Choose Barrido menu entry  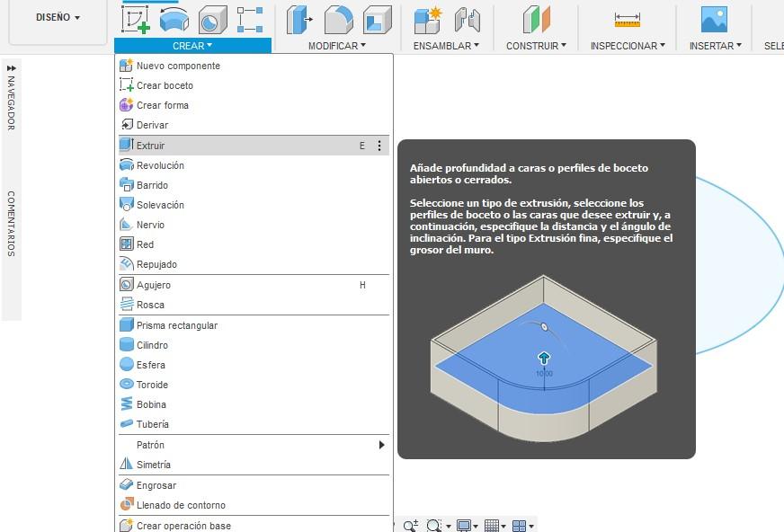pyautogui.click(x=254, y=185)
